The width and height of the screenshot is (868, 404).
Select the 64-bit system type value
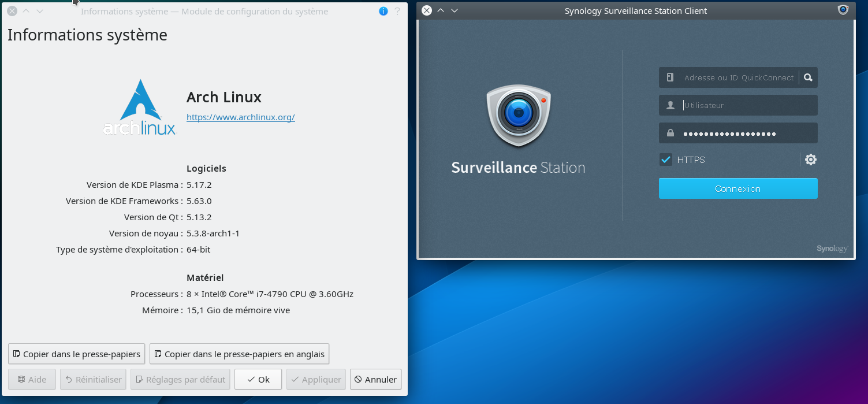point(199,250)
